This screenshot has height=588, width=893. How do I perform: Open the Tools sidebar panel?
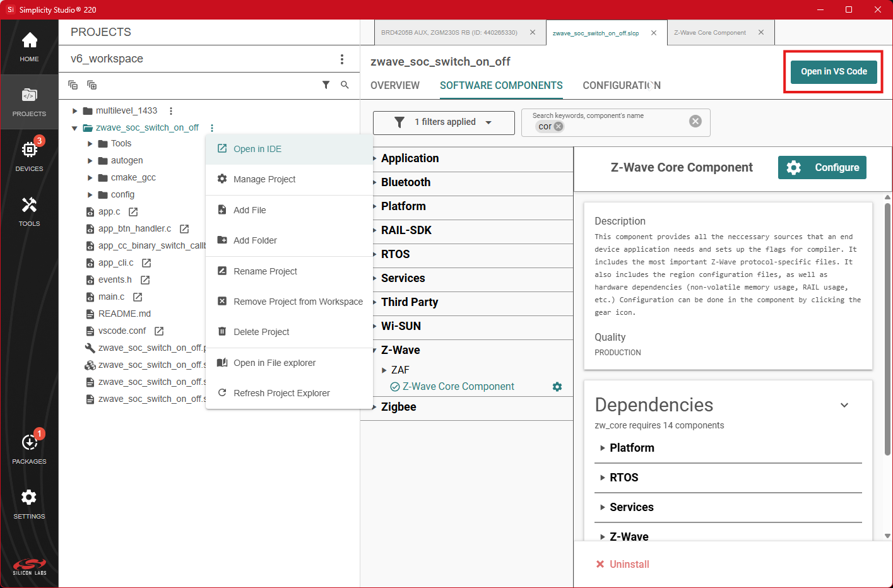(29, 211)
